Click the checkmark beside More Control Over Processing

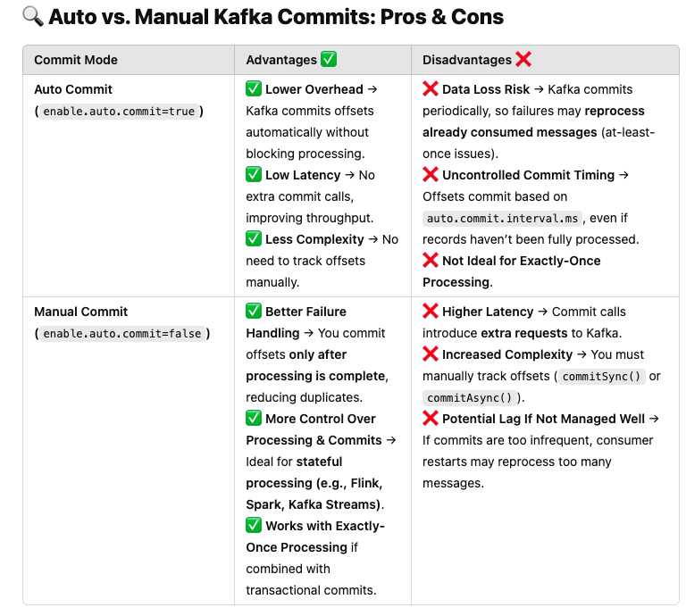click(x=254, y=419)
